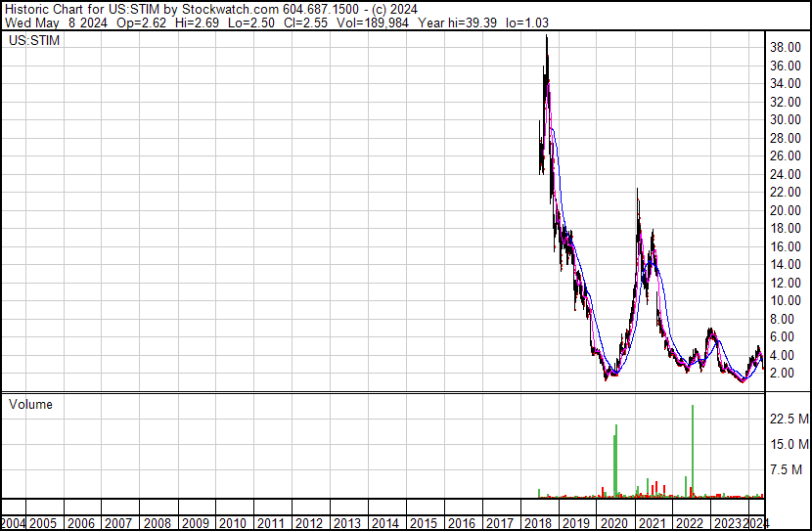Click the tallest green volume bar in 2022
Viewport: 812px width, 531px height.
[x=693, y=451]
